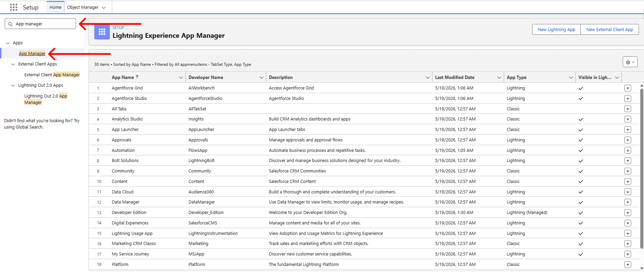644x273 pixels.
Task: Open row actions for Marketing CRM Classic
Action: (x=628, y=244)
